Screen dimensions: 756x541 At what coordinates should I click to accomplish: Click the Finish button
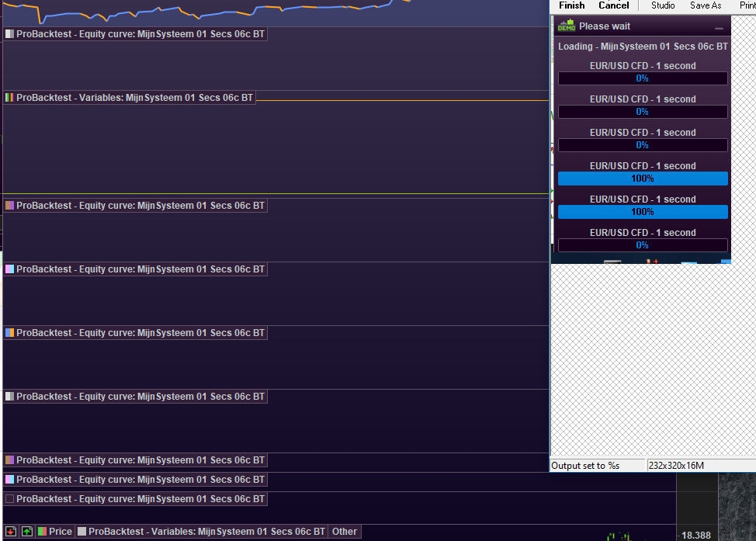(x=572, y=5)
